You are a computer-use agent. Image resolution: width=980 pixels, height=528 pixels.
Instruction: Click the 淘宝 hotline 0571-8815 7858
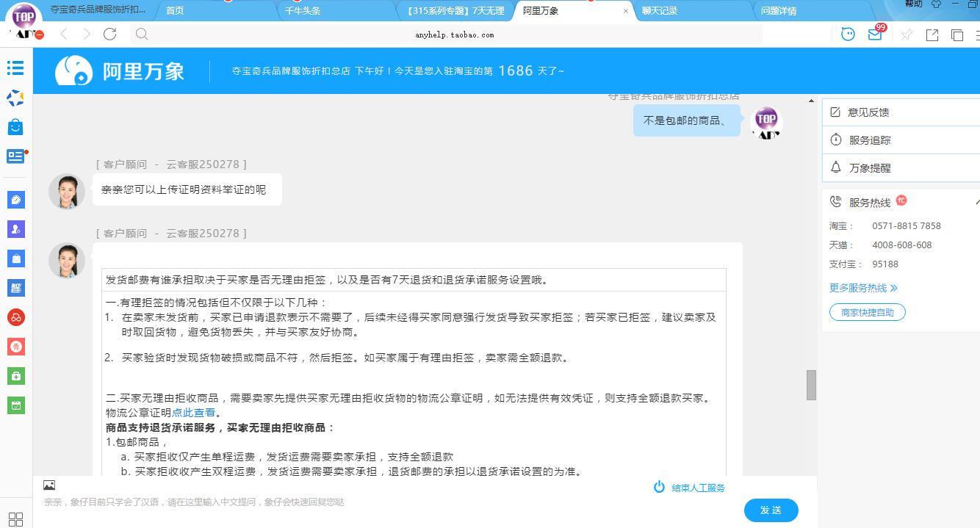click(907, 226)
